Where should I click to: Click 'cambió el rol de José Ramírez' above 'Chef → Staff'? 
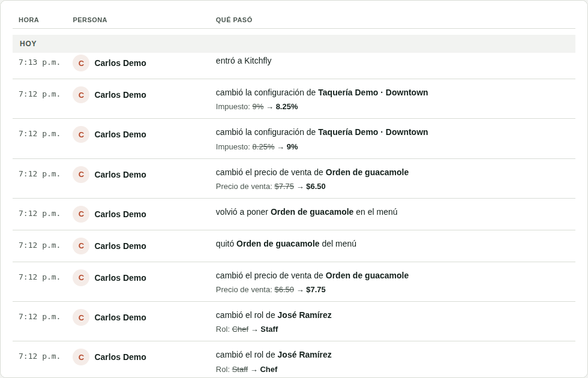click(274, 315)
